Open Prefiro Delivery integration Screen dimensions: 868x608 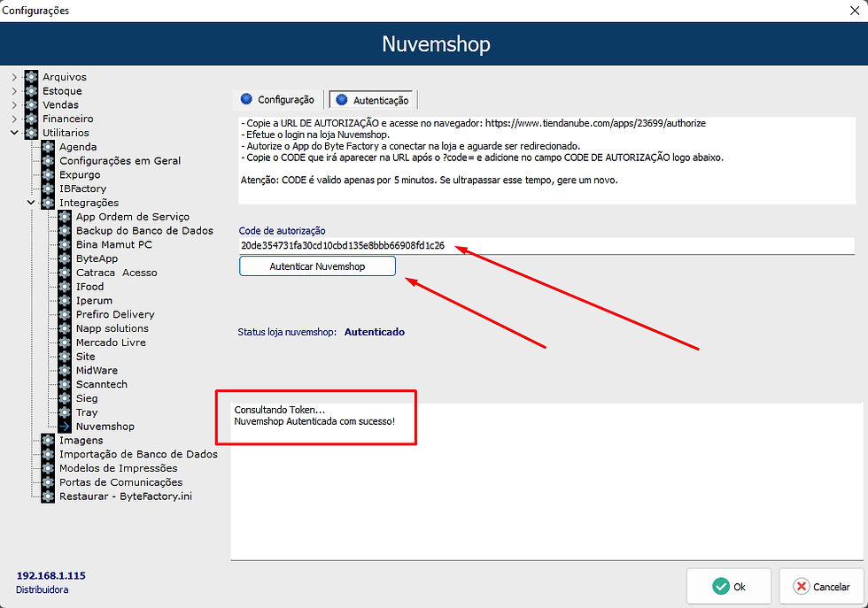coord(115,314)
